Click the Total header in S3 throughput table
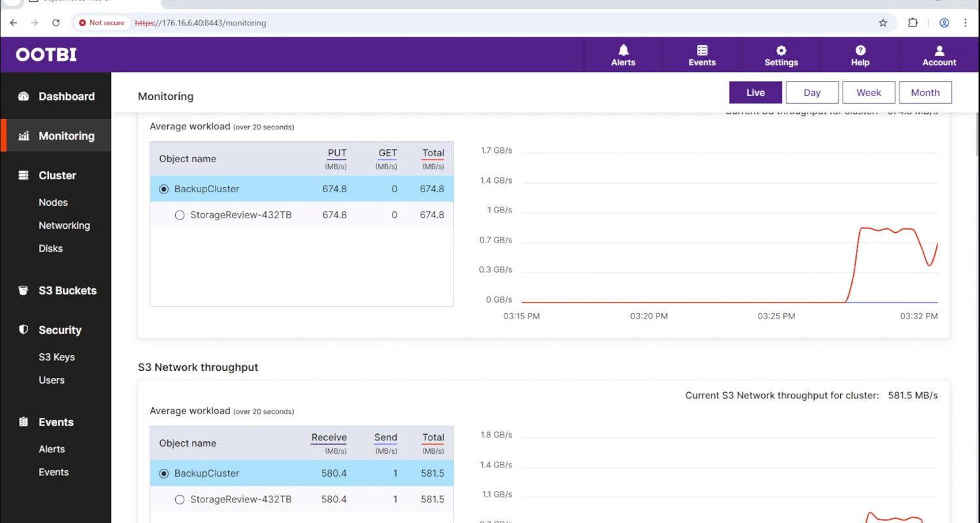 433,153
